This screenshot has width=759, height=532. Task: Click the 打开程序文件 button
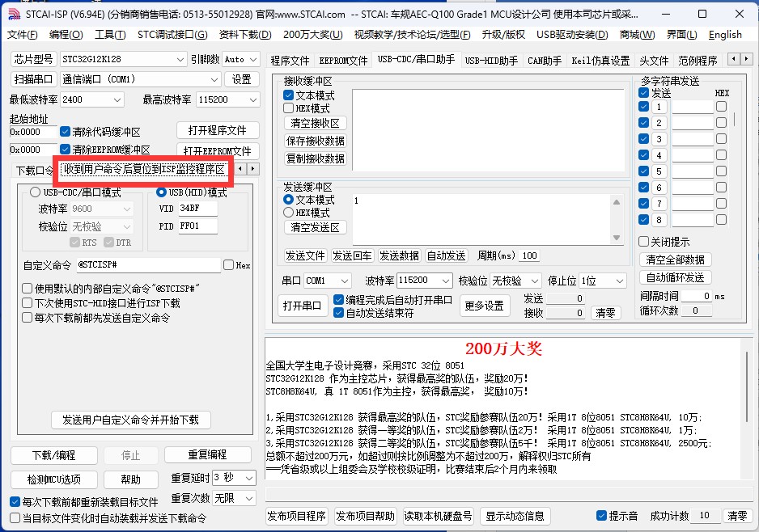pyautogui.click(x=218, y=131)
